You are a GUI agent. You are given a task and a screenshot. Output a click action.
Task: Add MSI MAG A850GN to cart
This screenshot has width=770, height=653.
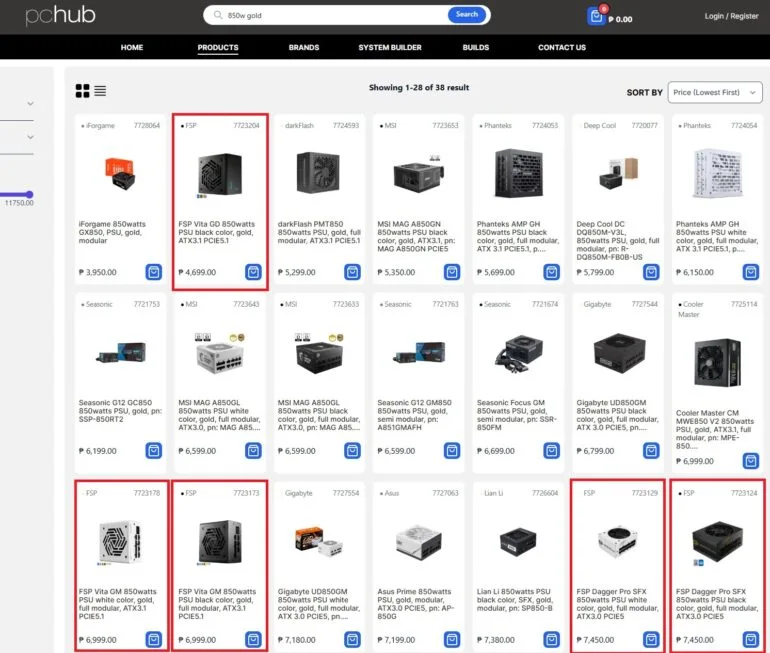tap(452, 272)
